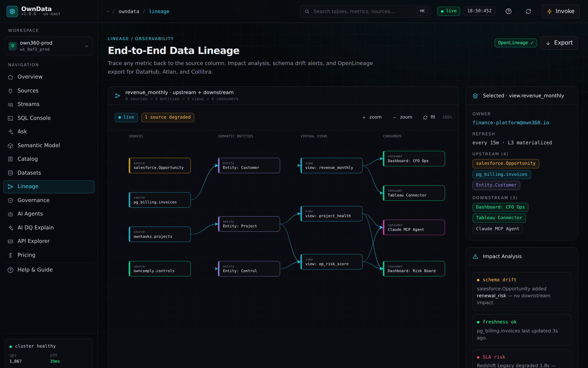Click the lineage graph icon beside revenue_monthly title

118,96
